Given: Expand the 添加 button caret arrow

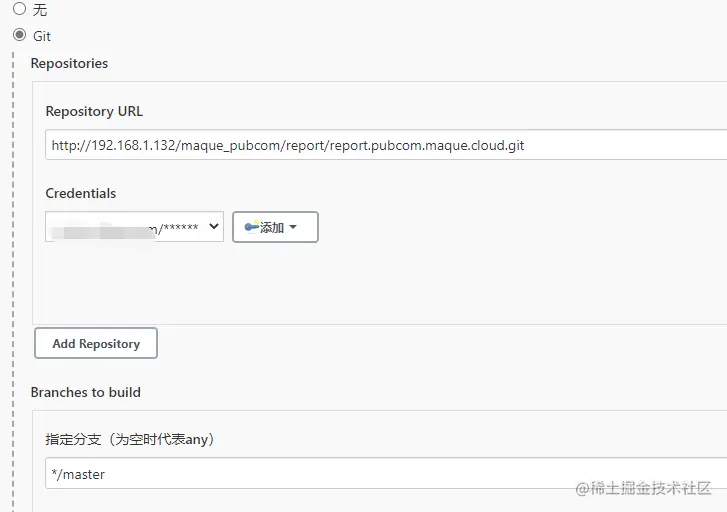Looking at the screenshot, I should coord(293,227).
